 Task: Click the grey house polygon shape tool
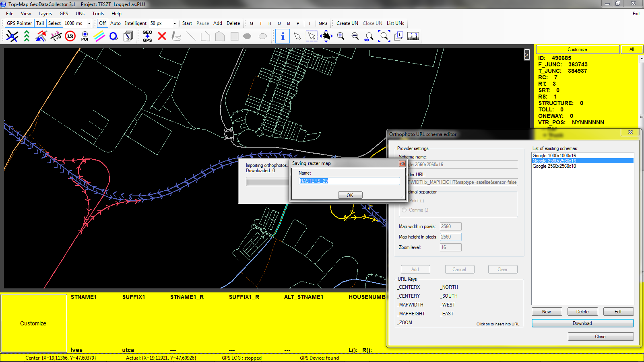220,36
